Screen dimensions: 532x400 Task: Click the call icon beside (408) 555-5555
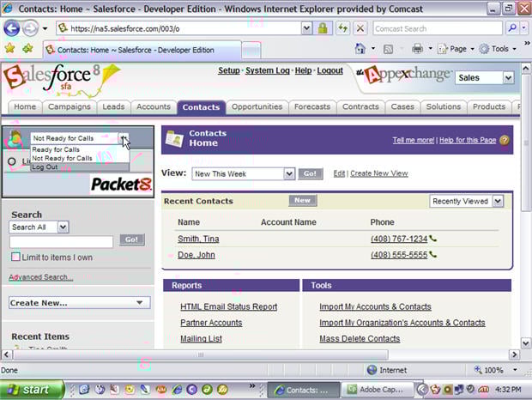[x=433, y=255]
